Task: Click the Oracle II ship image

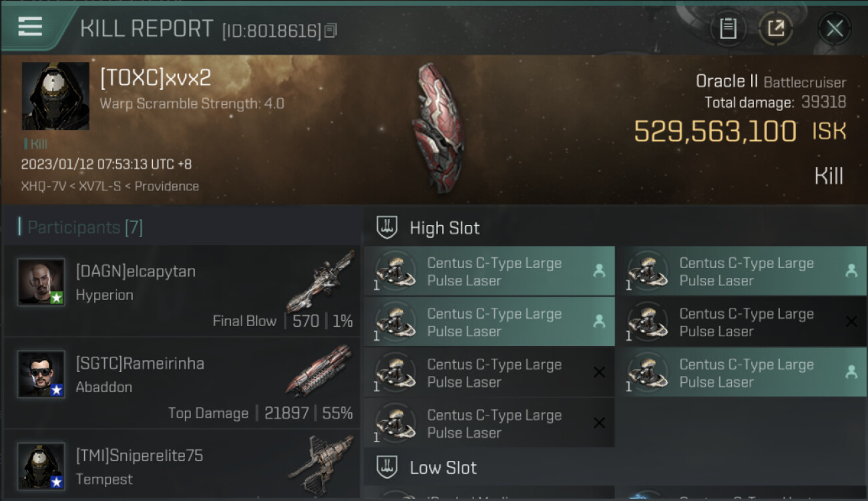Action: coord(437,127)
